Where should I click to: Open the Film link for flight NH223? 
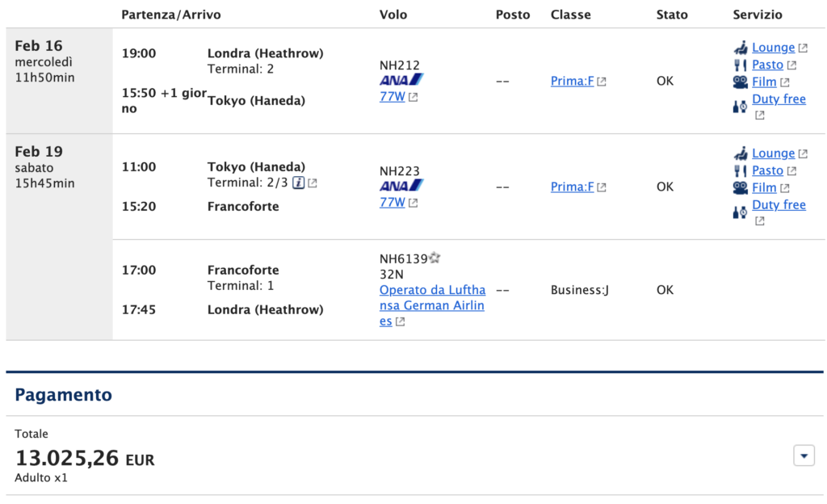[764, 187]
